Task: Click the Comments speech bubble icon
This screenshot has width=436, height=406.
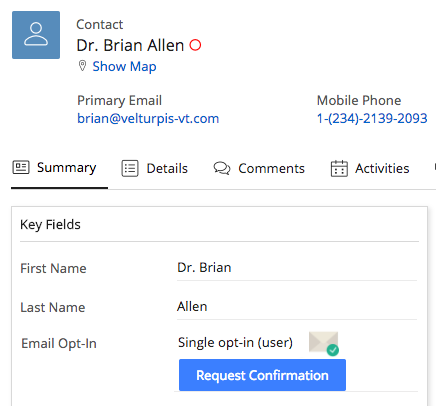Action: click(222, 168)
